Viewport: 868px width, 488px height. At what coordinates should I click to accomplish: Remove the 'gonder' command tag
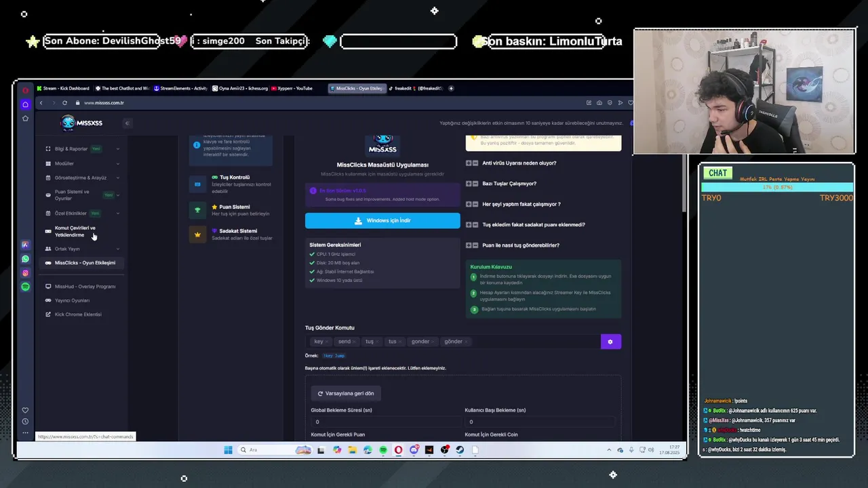[x=433, y=342]
